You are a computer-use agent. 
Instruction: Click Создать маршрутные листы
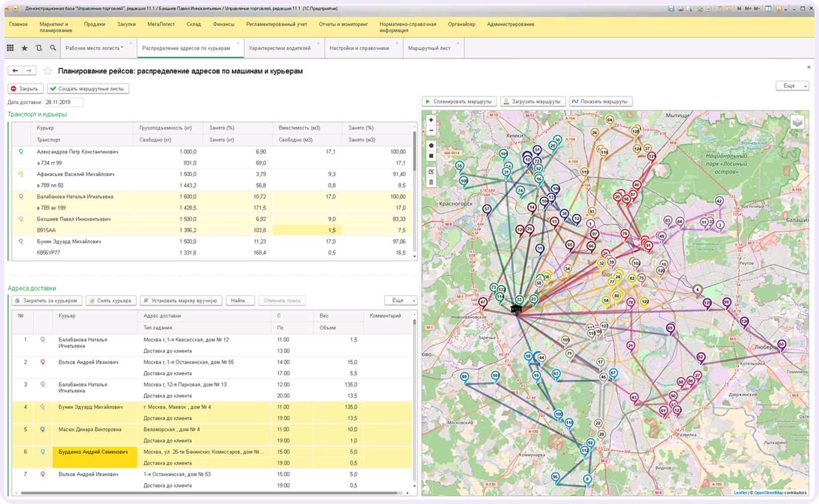(x=88, y=89)
